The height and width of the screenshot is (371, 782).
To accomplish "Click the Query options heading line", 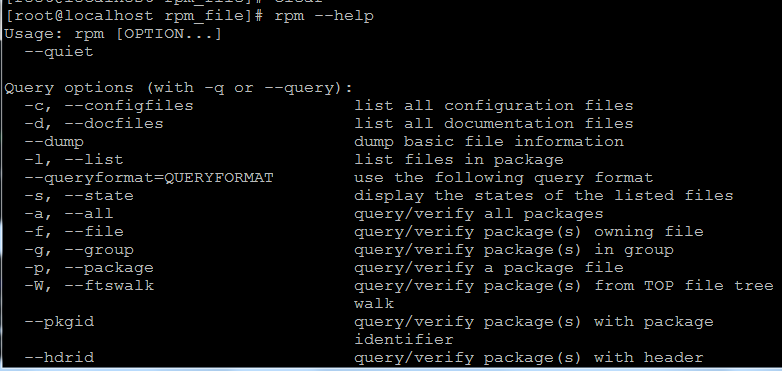I will coord(179,88).
